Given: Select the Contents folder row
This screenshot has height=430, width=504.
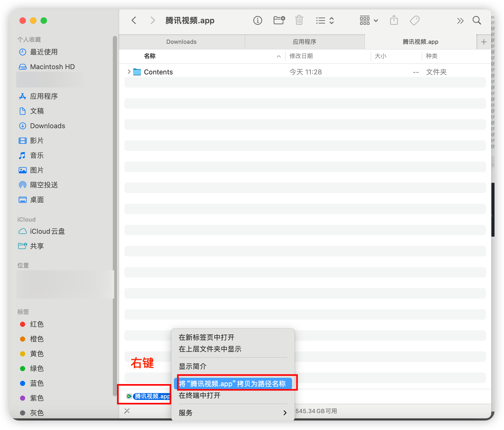Looking at the screenshot, I should 305,72.
